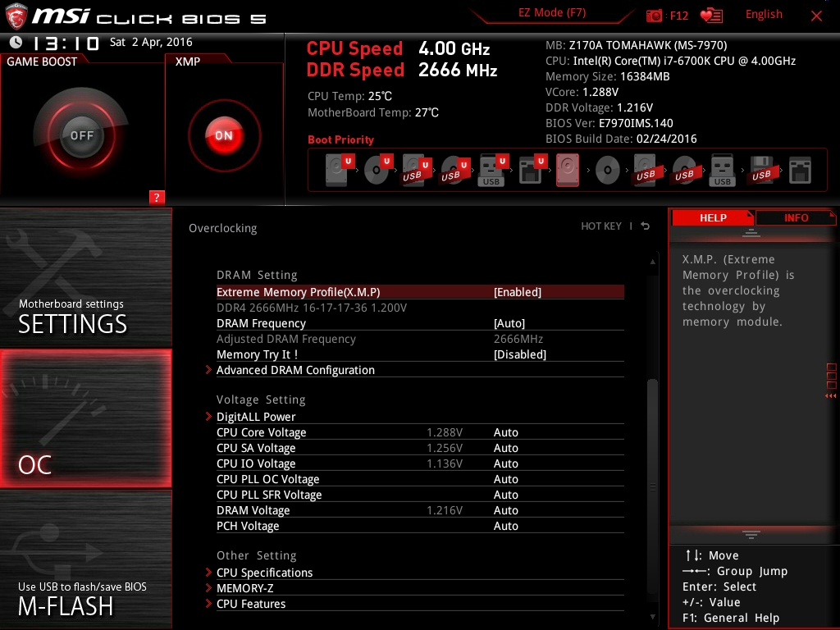840x630 pixels.
Task: Open the OC overclocking section
Action: [85, 418]
